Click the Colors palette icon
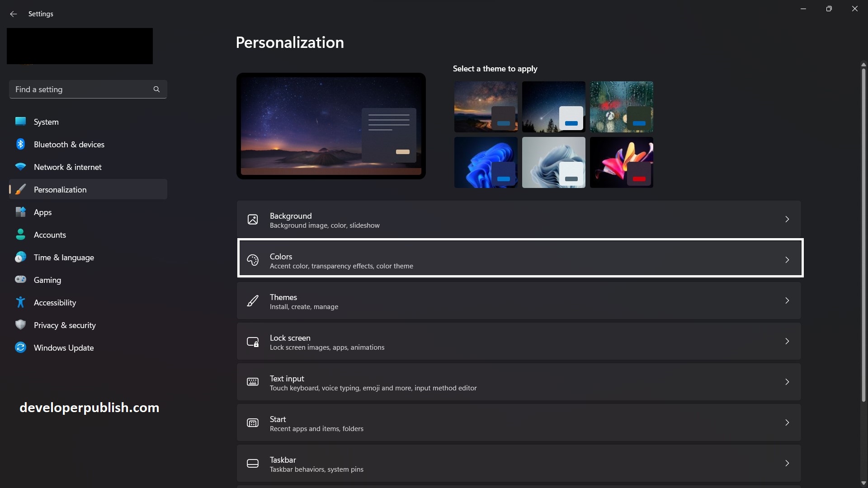The image size is (868, 488). pyautogui.click(x=253, y=260)
